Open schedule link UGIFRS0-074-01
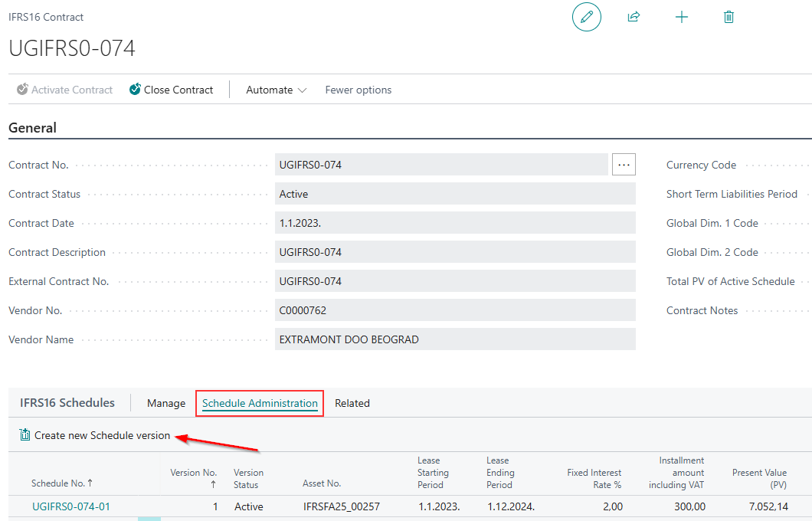 coord(71,506)
